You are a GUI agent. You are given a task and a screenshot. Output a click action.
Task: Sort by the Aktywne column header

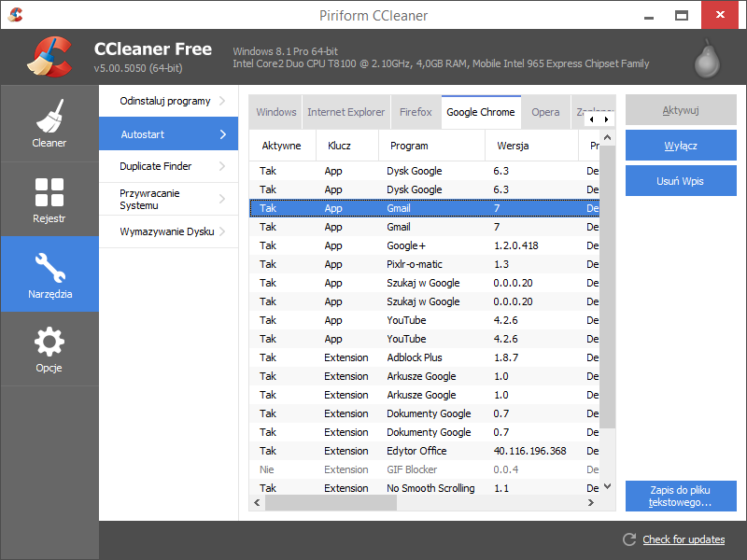[x=282, y=146]
